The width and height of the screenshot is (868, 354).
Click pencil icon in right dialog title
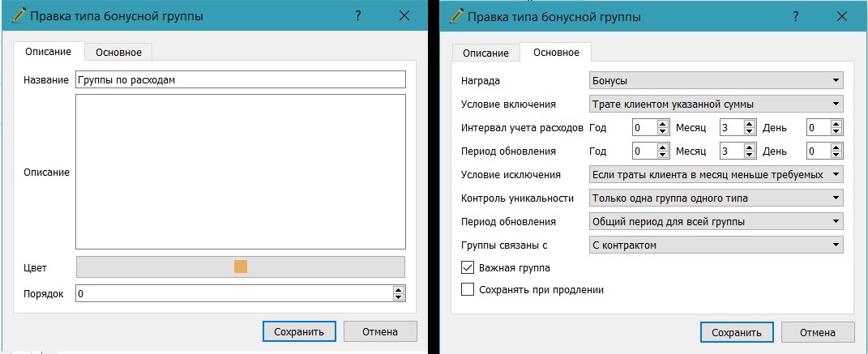(457, 16)
